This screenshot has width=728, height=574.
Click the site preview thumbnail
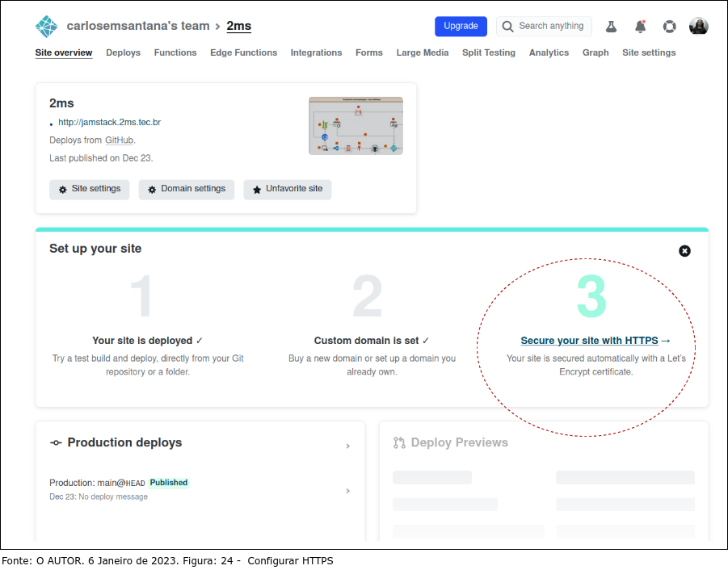[356, 126]
